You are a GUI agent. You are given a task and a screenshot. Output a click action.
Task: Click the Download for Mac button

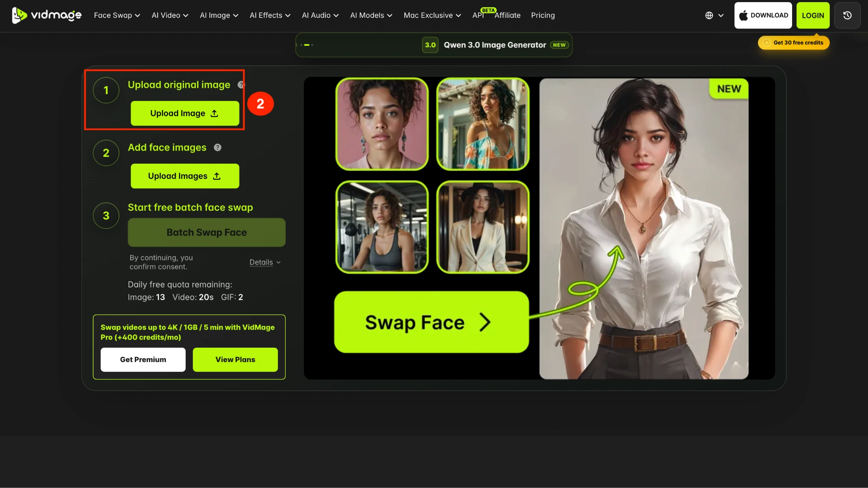763,15
